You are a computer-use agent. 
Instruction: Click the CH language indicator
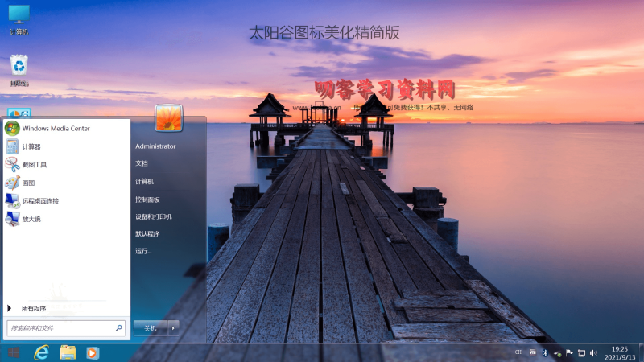point(518,352)
